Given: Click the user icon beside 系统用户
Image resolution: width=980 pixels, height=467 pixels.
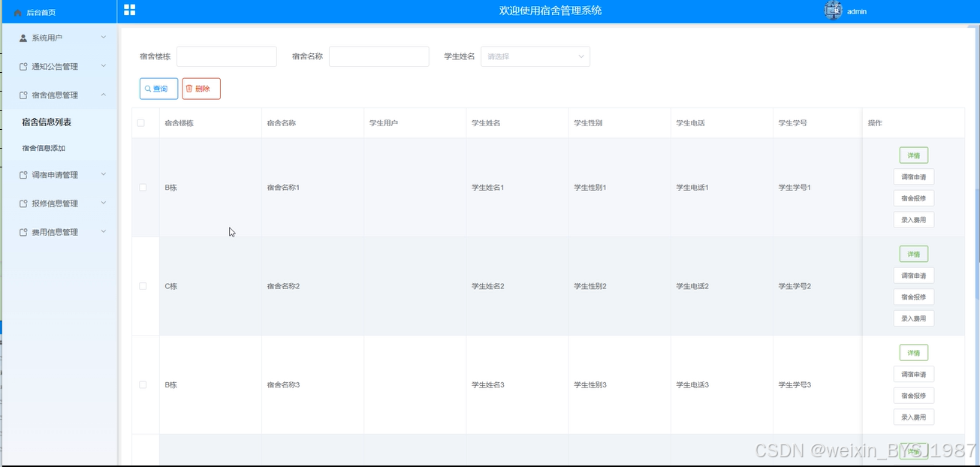Looking at the screenshot, I should coord(23,38).
